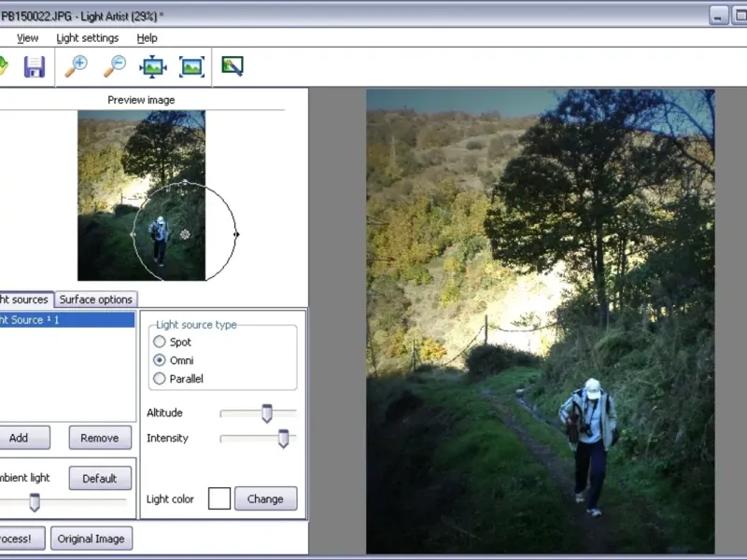Click the Save floppy disk icon
This screenshot has height=560, width=747.
35,66
